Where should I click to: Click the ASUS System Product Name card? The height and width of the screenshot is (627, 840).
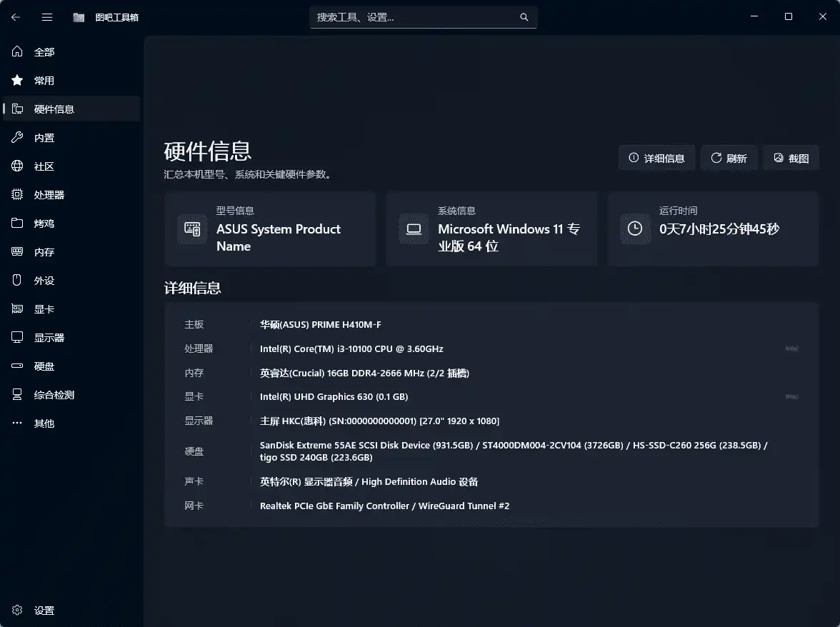tap(270, 229)
